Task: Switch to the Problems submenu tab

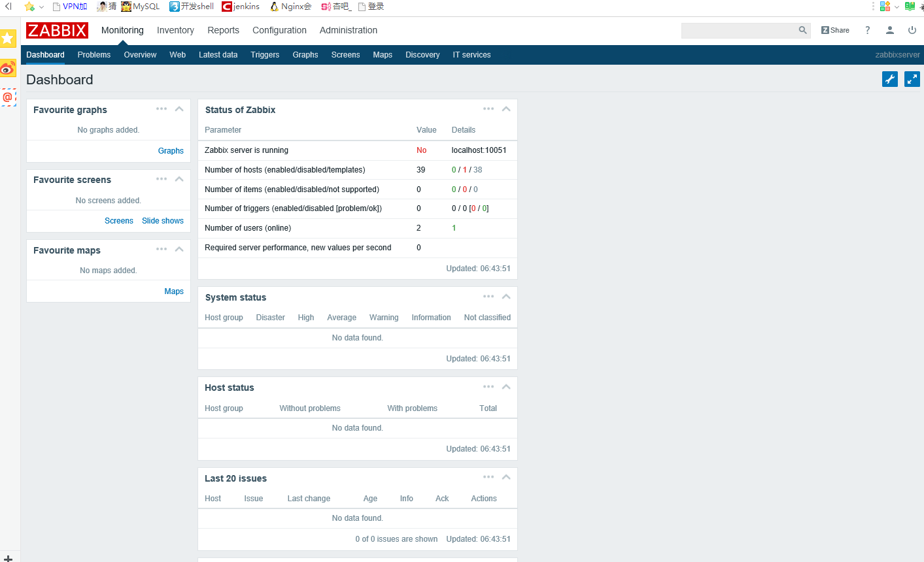Action: 94,55
